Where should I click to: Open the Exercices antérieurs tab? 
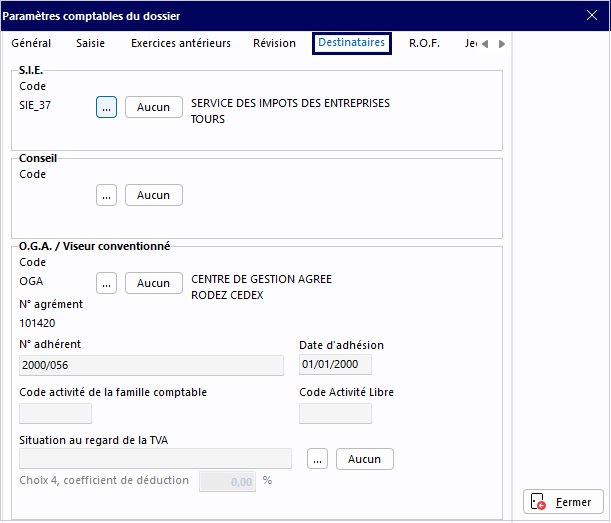coord(181,43)
